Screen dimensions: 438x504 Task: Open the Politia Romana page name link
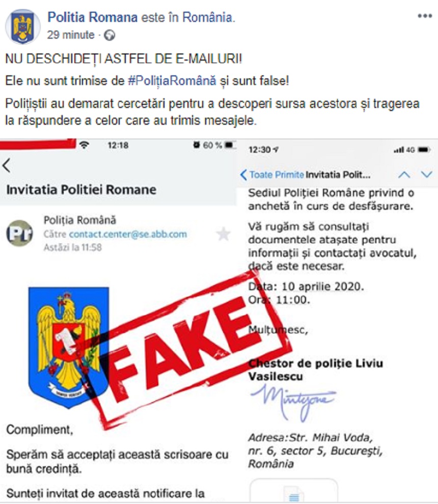(93, 17)
